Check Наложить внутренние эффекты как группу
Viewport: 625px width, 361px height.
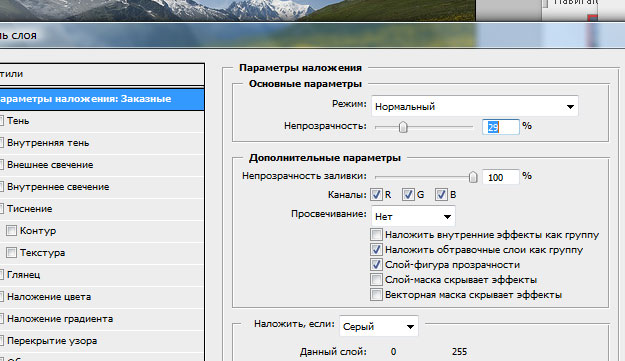click(x=376, y=235)
